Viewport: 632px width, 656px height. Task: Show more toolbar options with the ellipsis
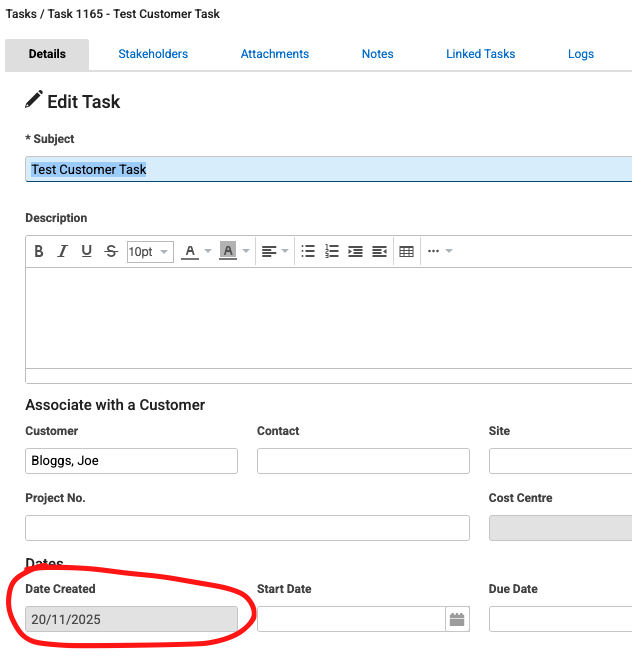(433, 251)
